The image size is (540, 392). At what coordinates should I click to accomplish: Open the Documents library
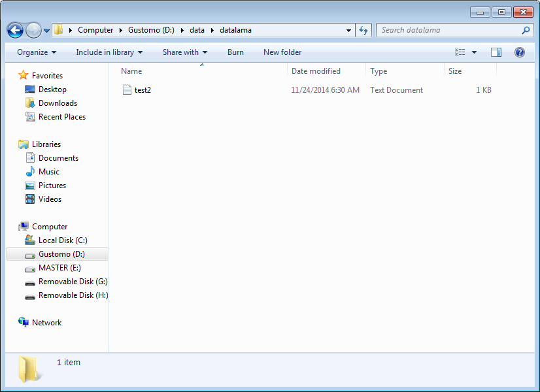click(59, 158)
